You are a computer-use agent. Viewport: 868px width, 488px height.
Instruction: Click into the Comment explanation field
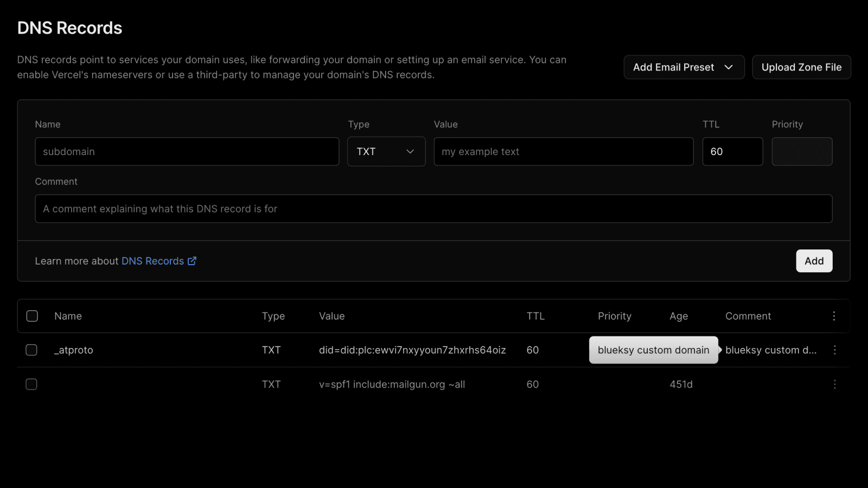click(433, 209)
